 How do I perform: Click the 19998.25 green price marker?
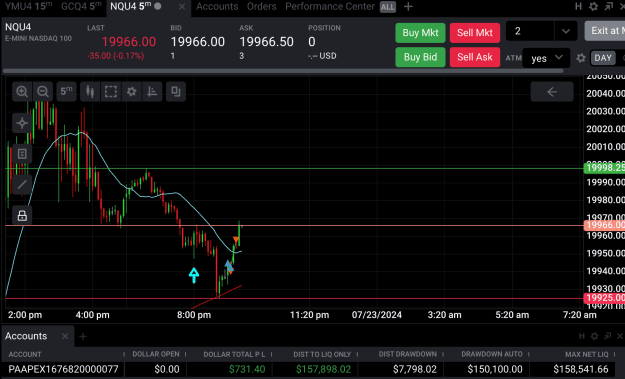(x=604, y=167)
